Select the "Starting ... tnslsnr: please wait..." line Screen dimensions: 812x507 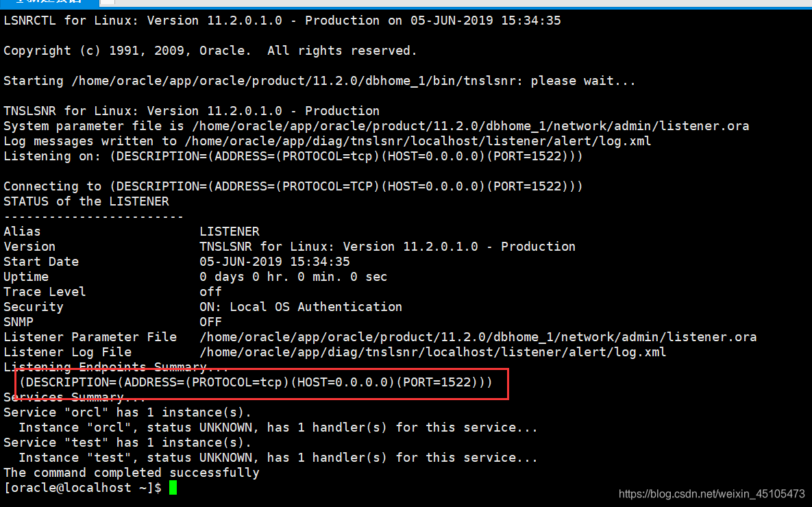click(319, 81)
